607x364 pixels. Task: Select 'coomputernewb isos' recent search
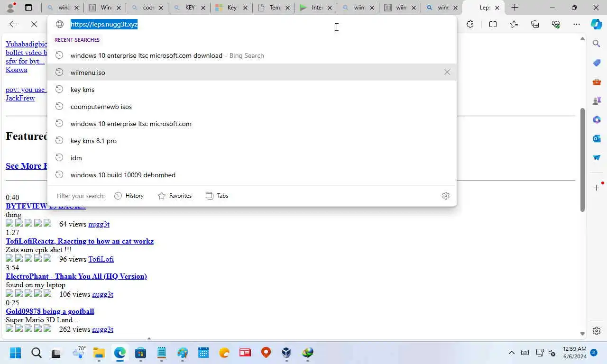point(252,107)
